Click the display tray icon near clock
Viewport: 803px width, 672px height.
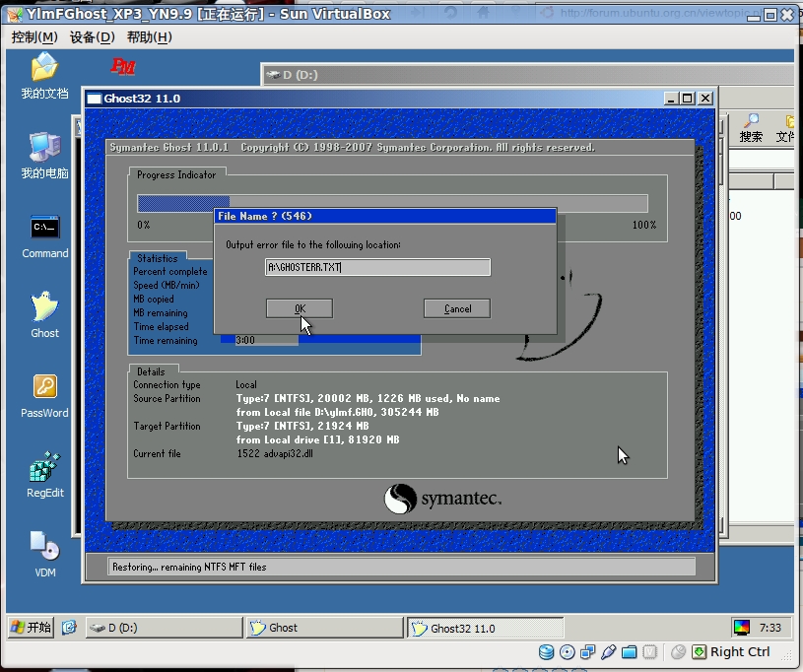tap(742, 628)
